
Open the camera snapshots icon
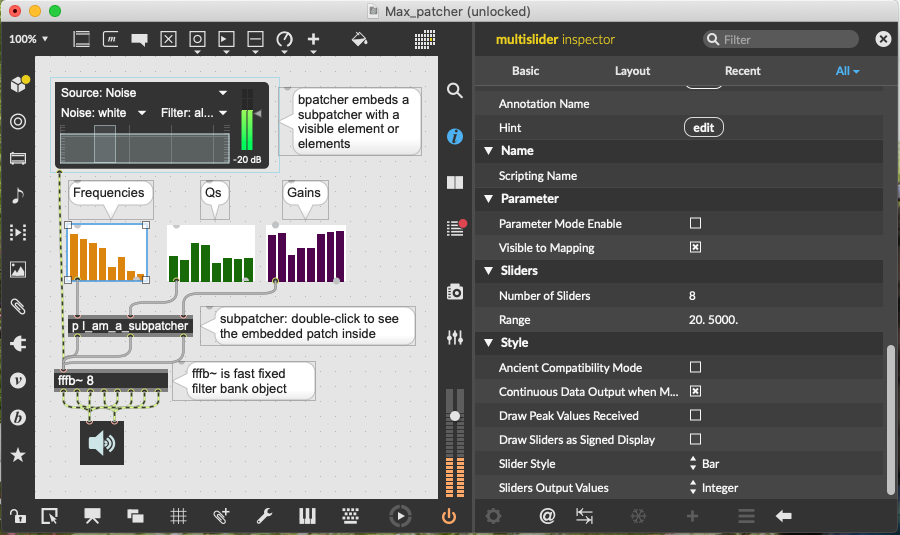(x=455, y=292)
